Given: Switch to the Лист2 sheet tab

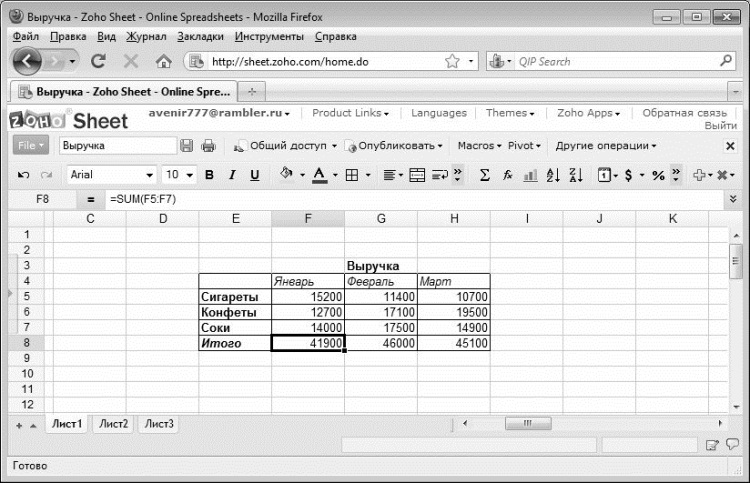Looking at the screenshot, I should tap(113, 424).
